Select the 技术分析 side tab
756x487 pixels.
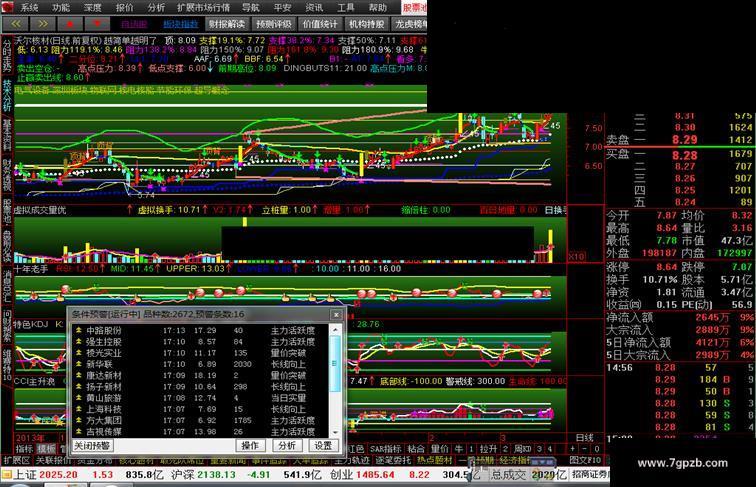point(7,94)
